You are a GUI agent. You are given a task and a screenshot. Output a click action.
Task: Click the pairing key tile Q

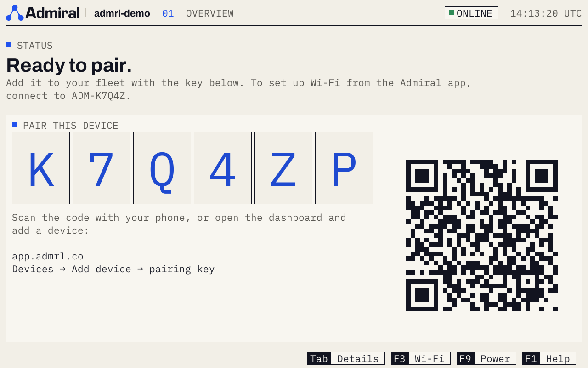coord(162,168)
